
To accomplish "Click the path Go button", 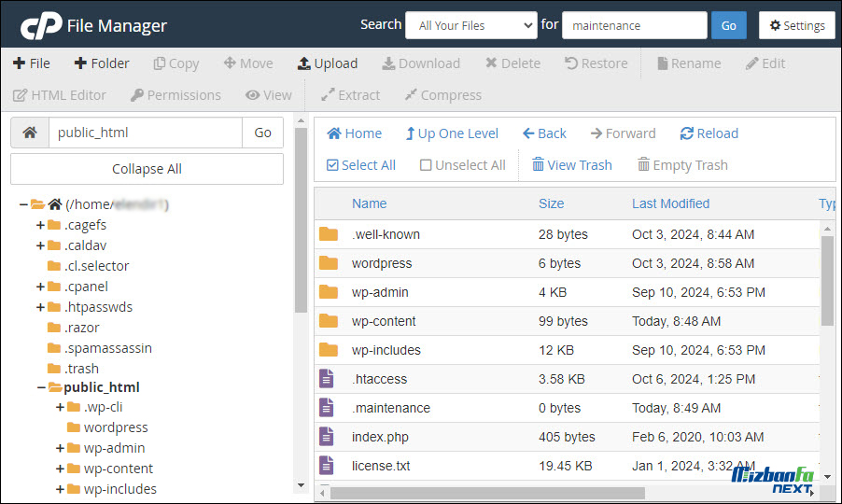I will click(262, 133).
